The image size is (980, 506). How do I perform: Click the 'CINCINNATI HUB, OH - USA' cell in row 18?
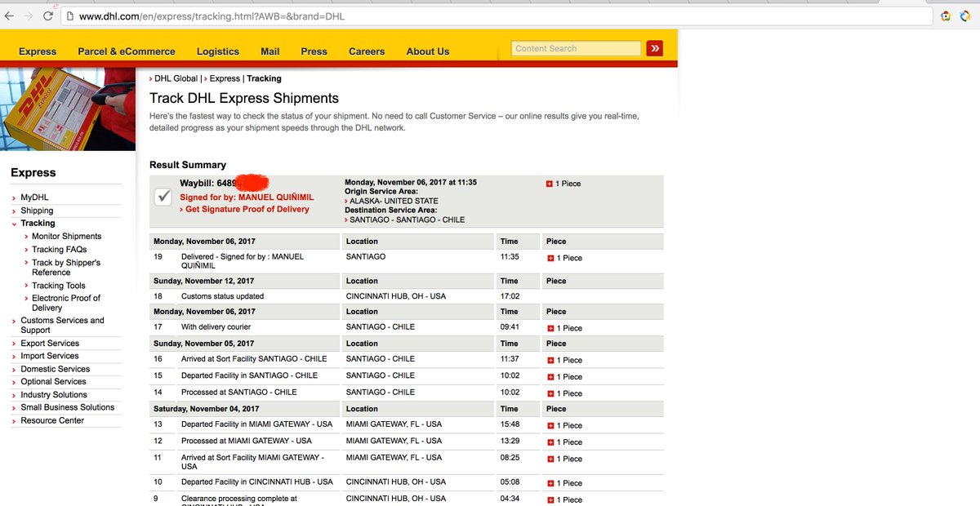tap(396, 296)
